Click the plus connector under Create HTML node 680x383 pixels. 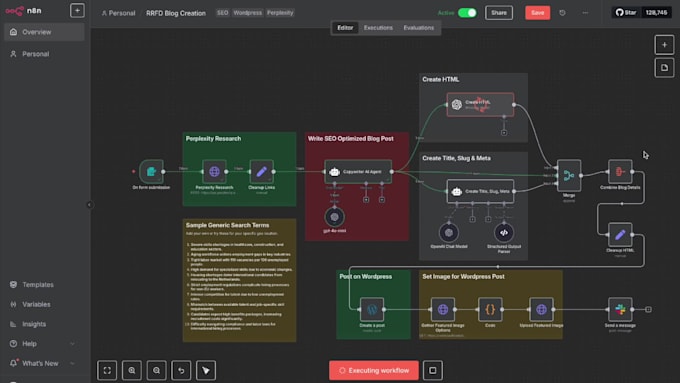(504, 133)
